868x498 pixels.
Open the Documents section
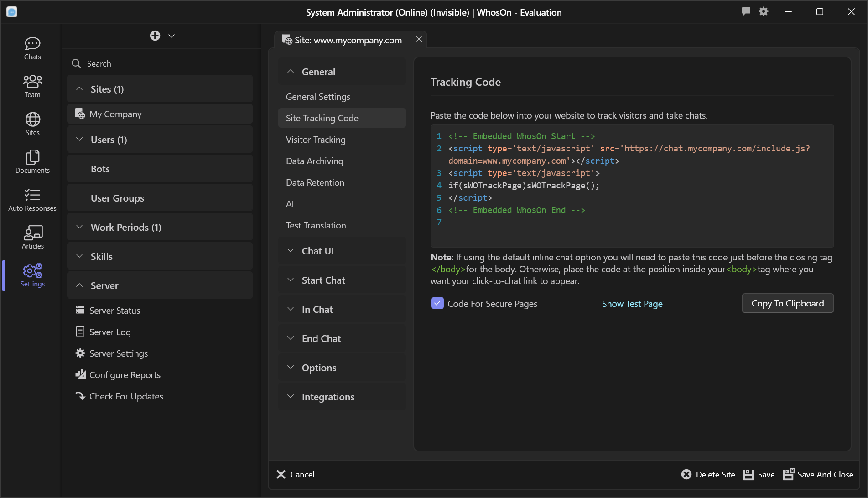(32, 162)
